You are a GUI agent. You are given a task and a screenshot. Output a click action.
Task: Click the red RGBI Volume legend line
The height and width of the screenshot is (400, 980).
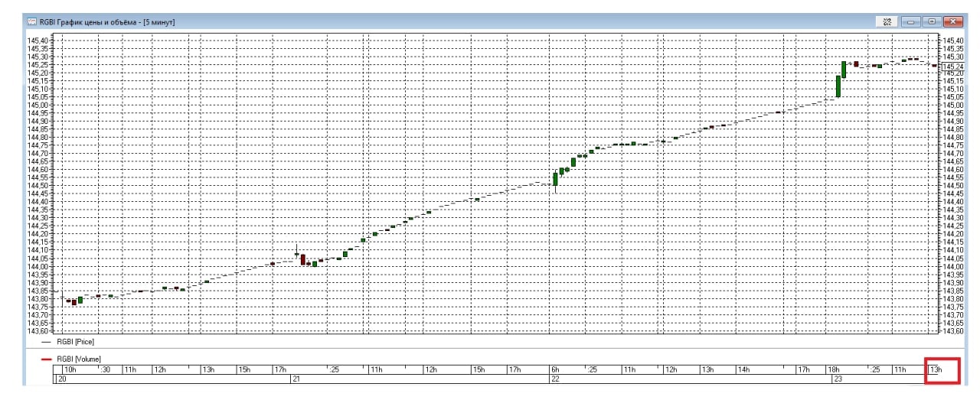pyautogui.click(x=46, y=358)
